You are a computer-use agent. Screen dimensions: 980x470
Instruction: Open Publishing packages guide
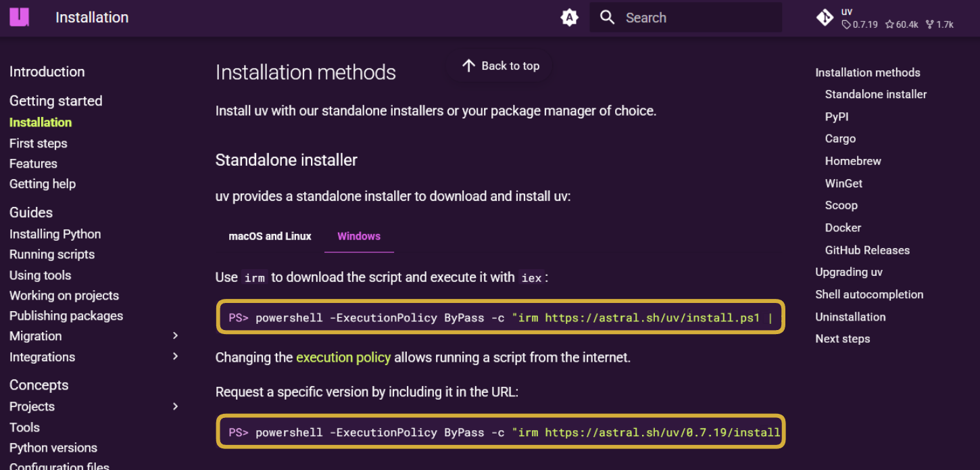coord(66,316)
